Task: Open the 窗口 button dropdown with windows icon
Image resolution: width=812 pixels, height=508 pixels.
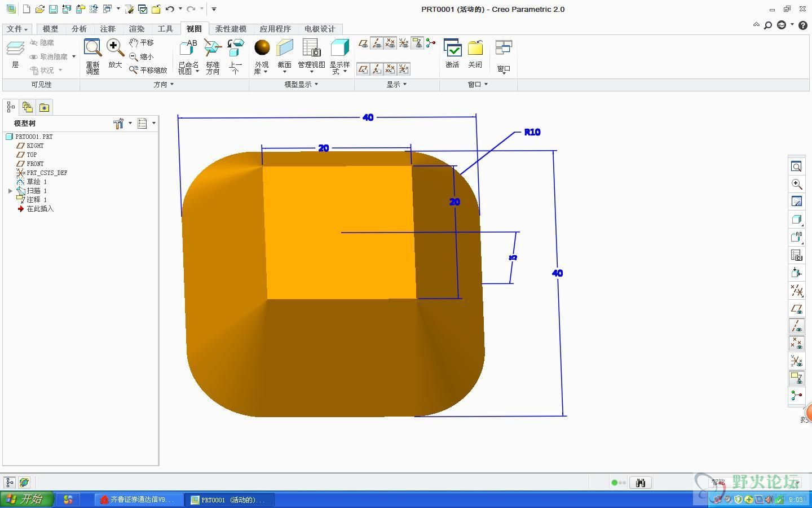Action: tap(504, 56)
